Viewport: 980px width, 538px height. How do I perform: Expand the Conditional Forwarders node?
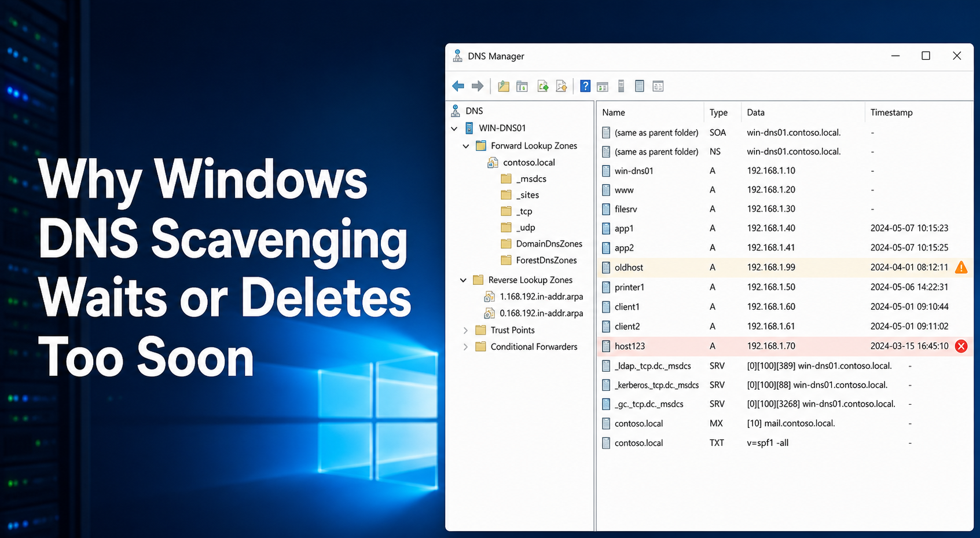coord(465,347)
